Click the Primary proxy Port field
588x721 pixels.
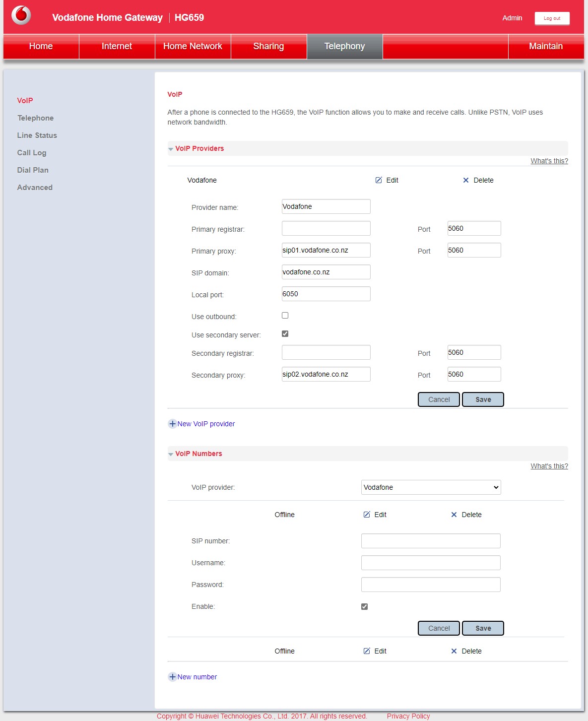coord(474,250)
